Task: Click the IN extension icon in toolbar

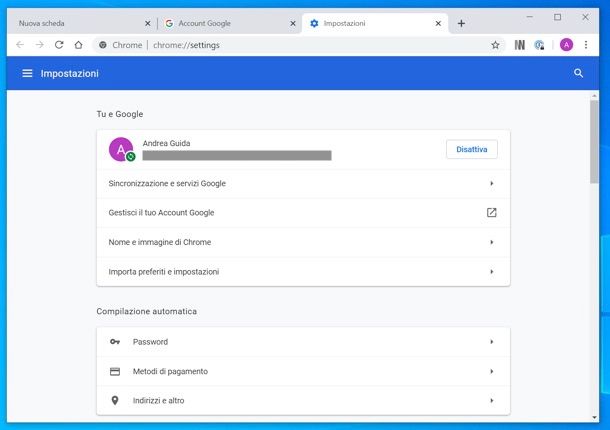Action: [519, 45]
